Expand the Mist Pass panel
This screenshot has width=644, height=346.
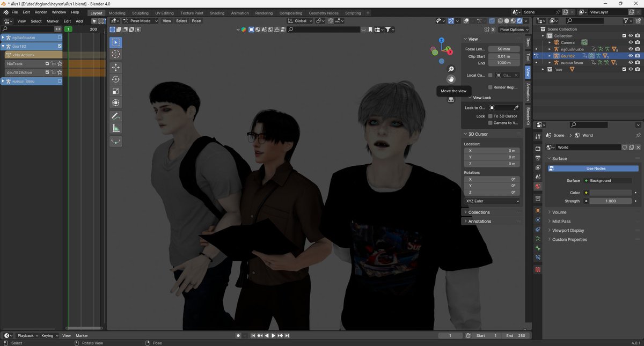click(561, 222)
